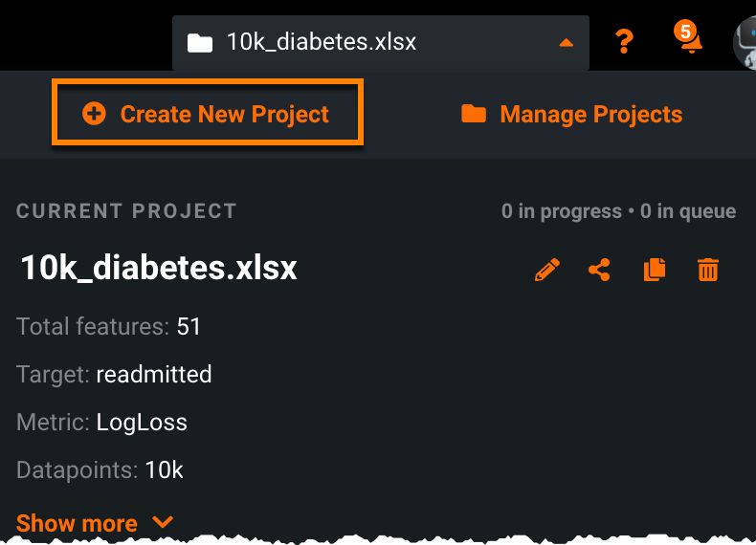Expand details with the Show more chevron
The width and height of the screenshot is (756, 545).
163,523
